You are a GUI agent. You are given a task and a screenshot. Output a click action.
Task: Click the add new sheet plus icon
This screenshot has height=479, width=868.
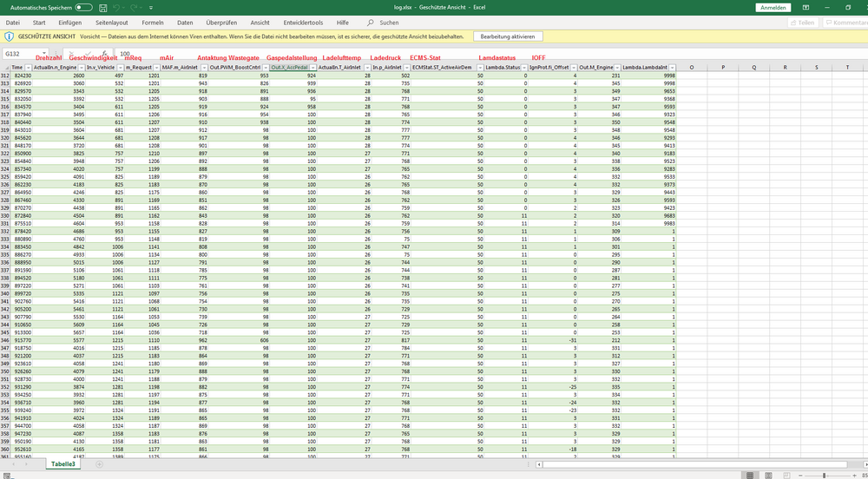point(99,464)
